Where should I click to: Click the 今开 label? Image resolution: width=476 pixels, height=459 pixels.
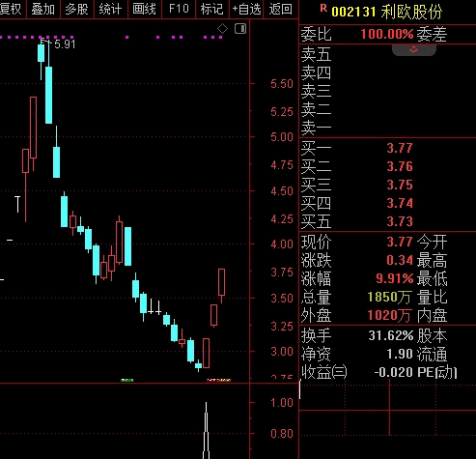(432, 242)
